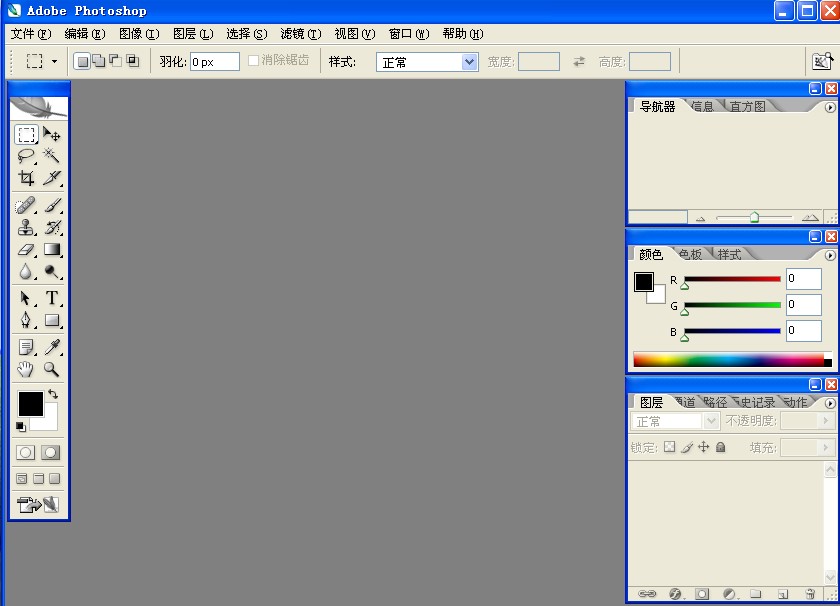
Task: Click the swap foreground/background colors arrow
Action: 52,394
